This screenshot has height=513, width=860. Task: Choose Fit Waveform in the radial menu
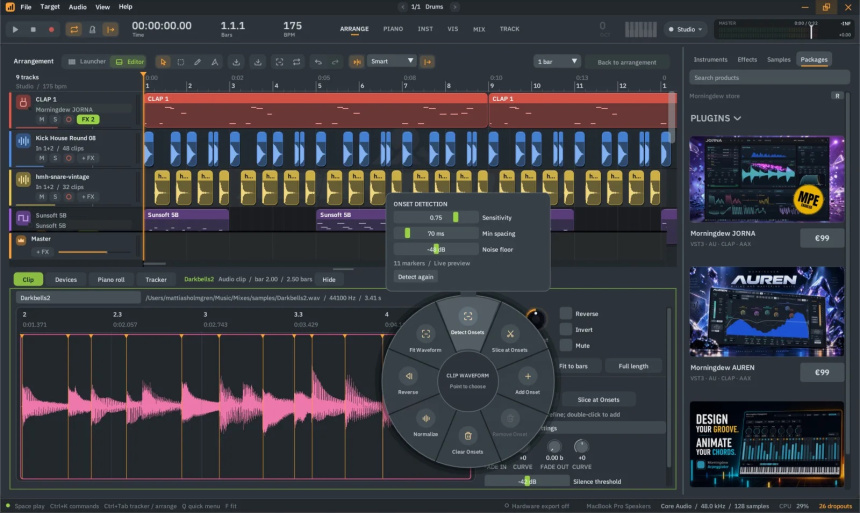pos(425,340)
